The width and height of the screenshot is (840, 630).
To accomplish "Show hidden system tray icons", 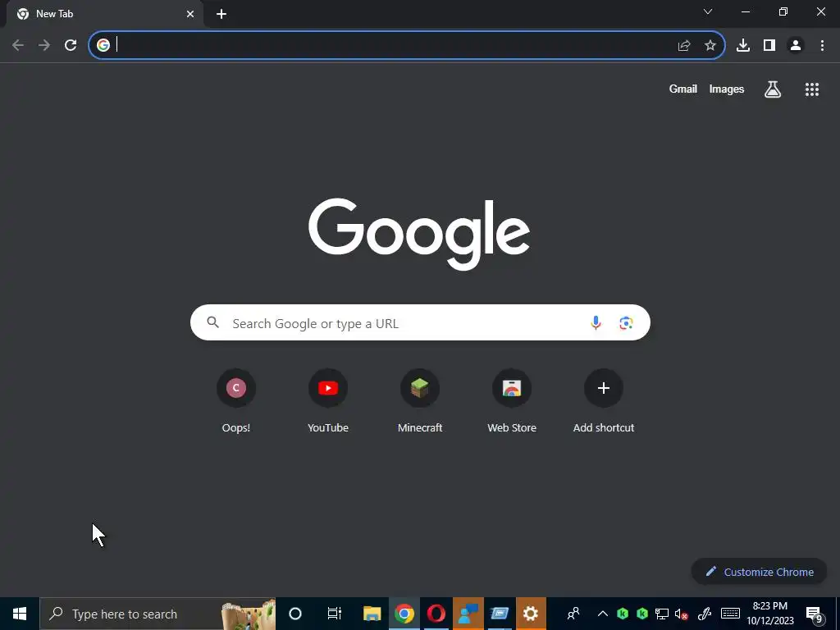I will click(x=603, y=614).
